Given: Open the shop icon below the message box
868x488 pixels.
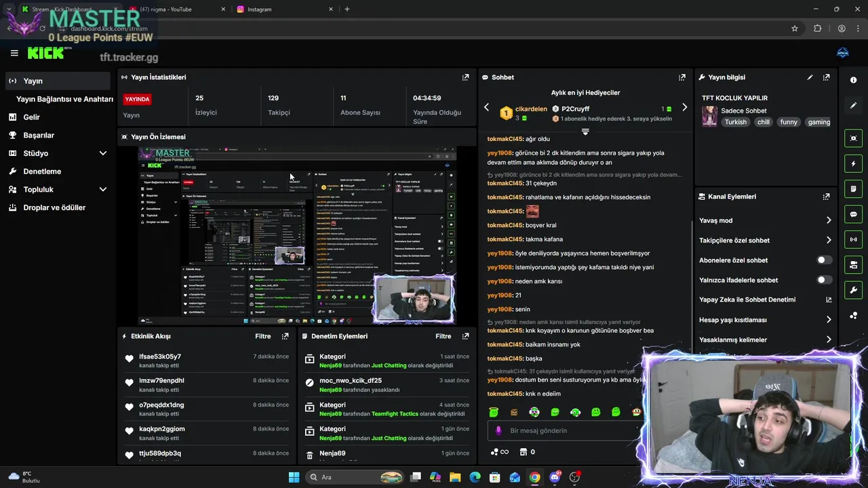Looking at the screenshot, I should click(523, 452).
